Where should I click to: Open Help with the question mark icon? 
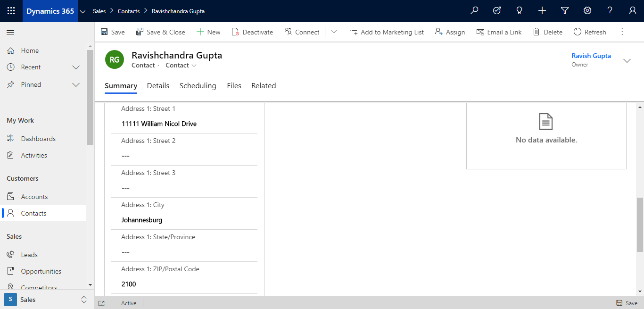click(610, 10)
